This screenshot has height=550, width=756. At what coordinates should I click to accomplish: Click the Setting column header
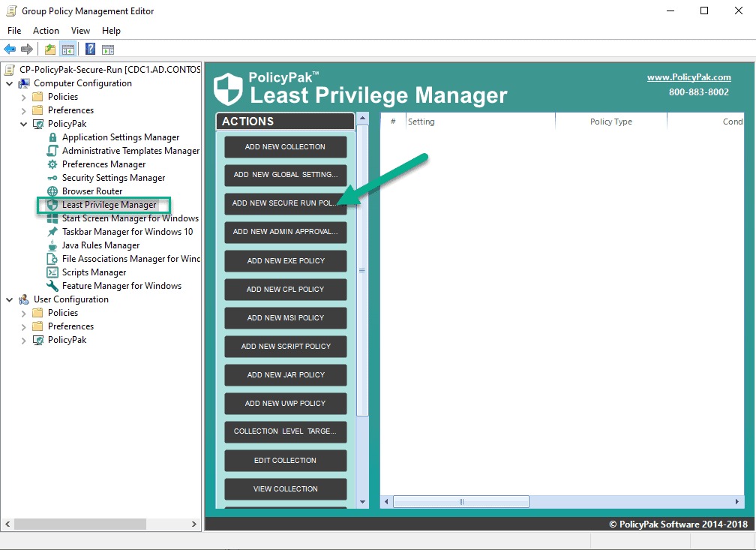pos(480,122)
